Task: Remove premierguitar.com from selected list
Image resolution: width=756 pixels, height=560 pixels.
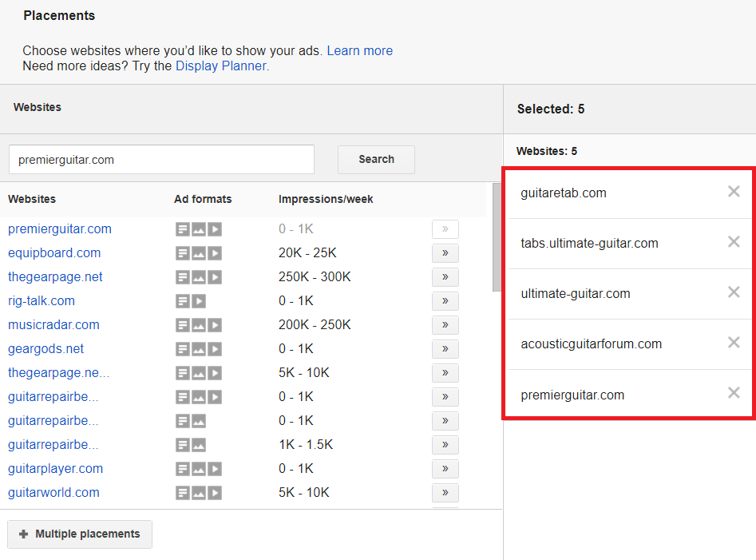Action: point(734,392)
